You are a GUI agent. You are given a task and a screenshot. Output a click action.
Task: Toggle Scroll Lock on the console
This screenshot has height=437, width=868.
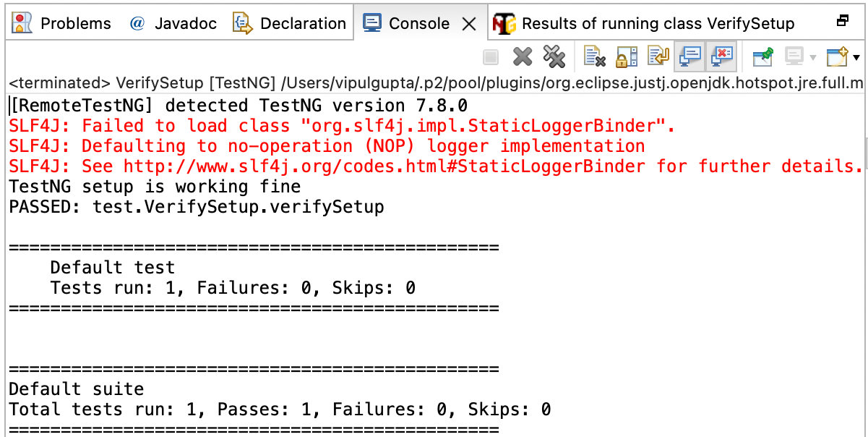626,56
